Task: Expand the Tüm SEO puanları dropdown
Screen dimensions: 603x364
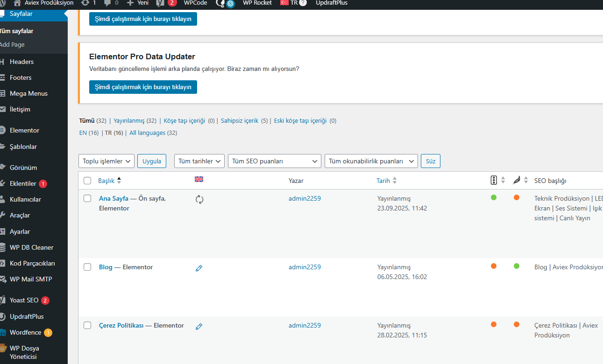Action: pos(274,161)
